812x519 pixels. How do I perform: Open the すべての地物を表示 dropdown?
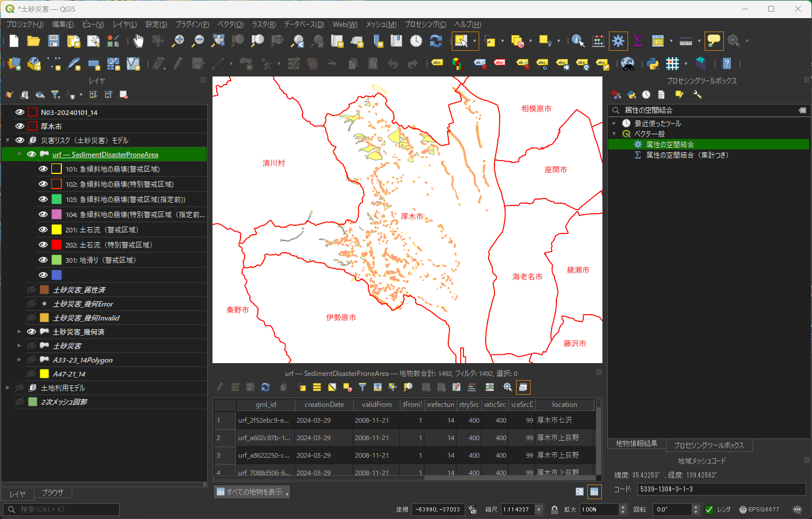click(x=252, y=492)
